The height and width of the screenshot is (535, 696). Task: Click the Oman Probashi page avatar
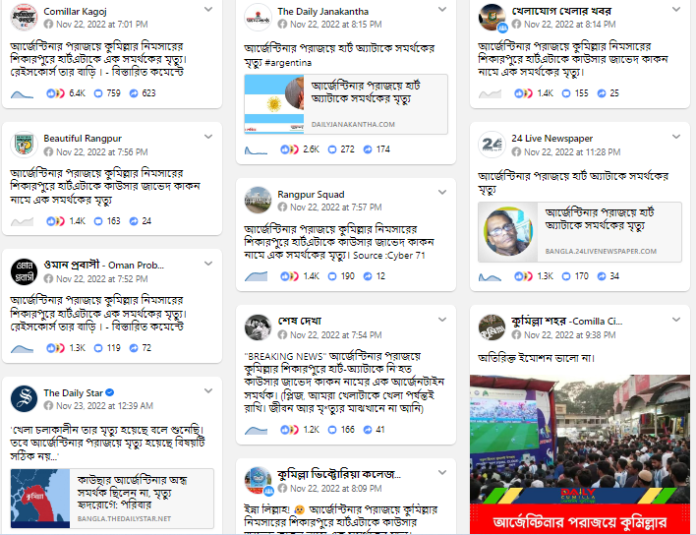click(x=24, y=272)
